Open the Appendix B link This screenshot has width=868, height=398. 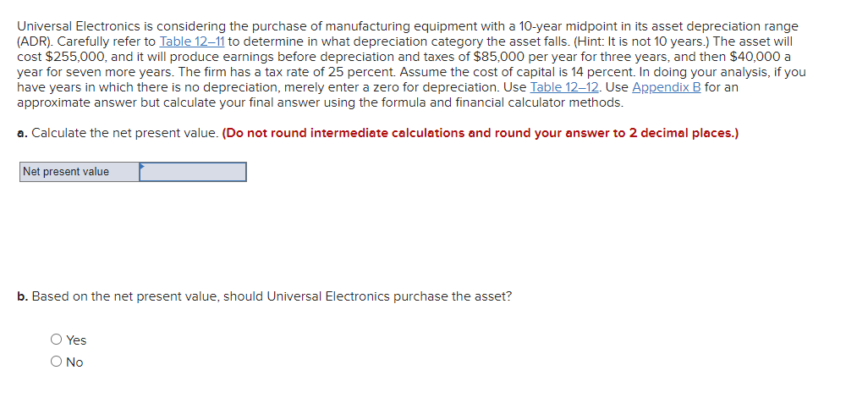(x=667, y=87)
